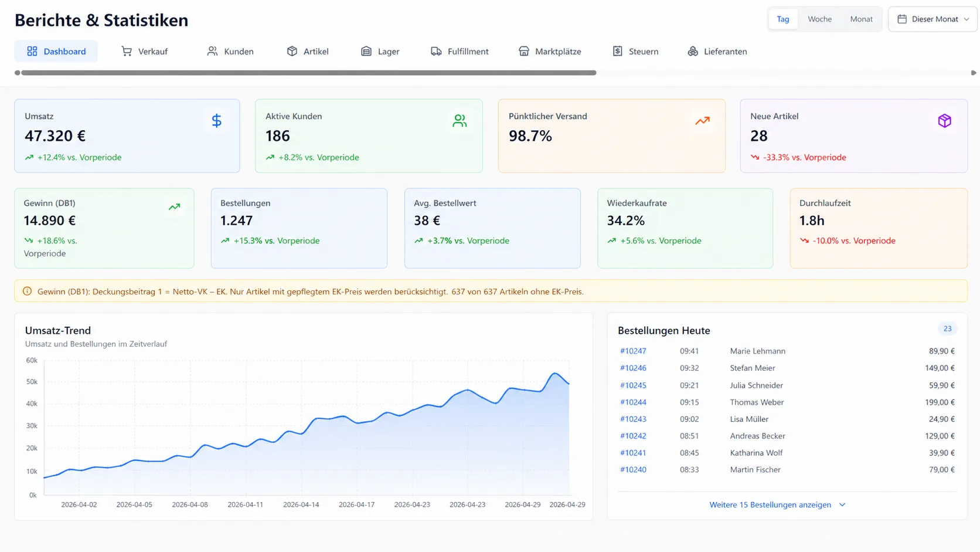Click customer name Katharina Wolf
This screenshot has width=980, height=552.
756,453
